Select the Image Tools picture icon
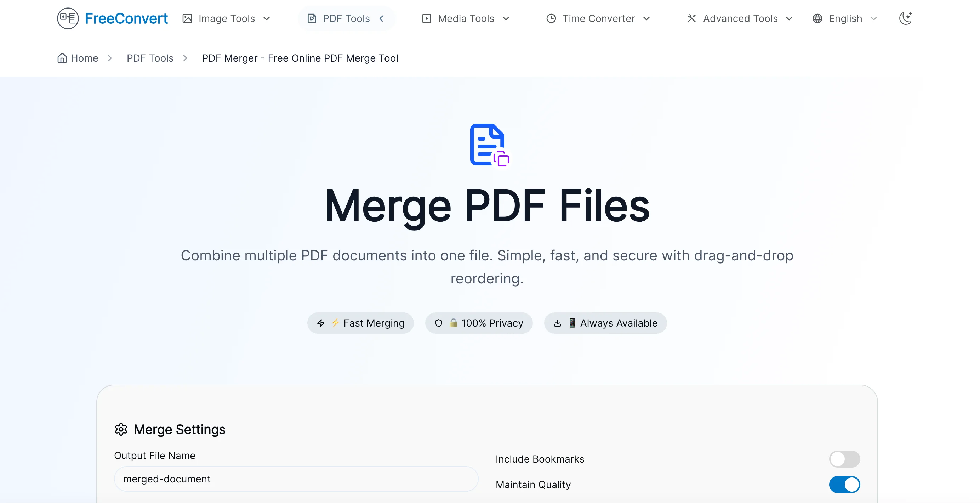 [187, 18]
